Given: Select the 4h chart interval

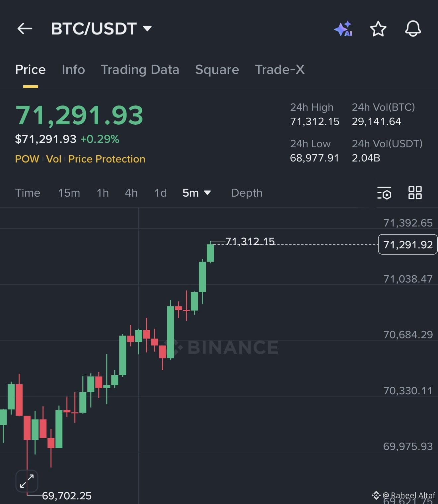Looking at the screenshot, I should click(x=131, y=193).
